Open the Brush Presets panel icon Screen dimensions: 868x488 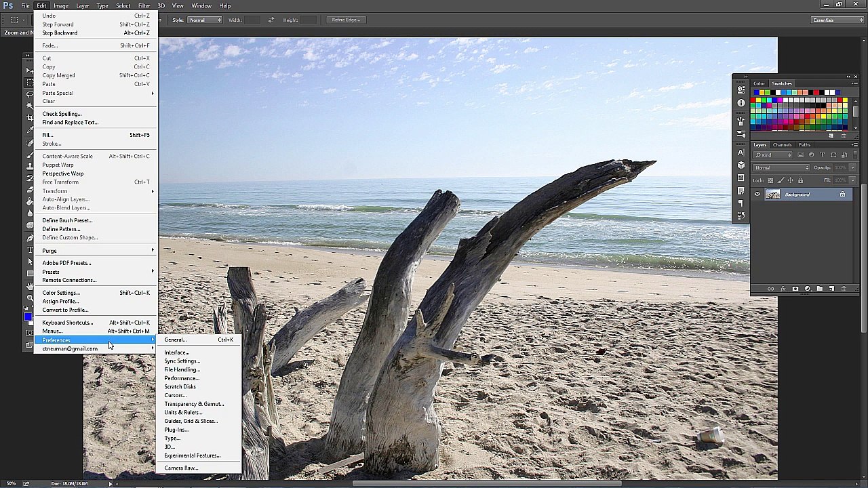(x=741, y=134)
